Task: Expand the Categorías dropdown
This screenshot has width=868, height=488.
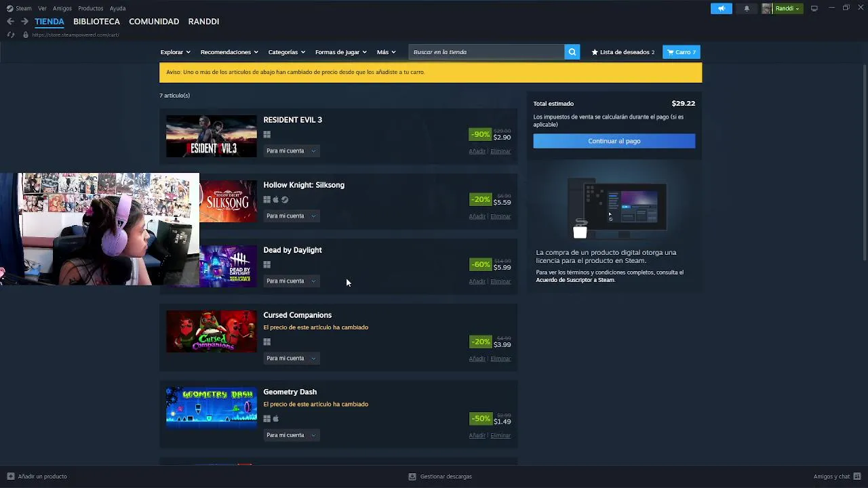Action: [x=286, y=52]
